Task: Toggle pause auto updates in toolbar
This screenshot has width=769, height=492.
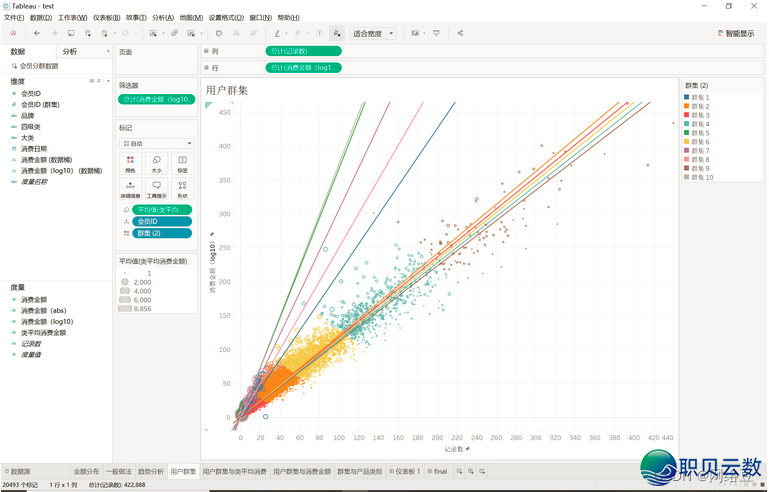Action: (106, 33)
